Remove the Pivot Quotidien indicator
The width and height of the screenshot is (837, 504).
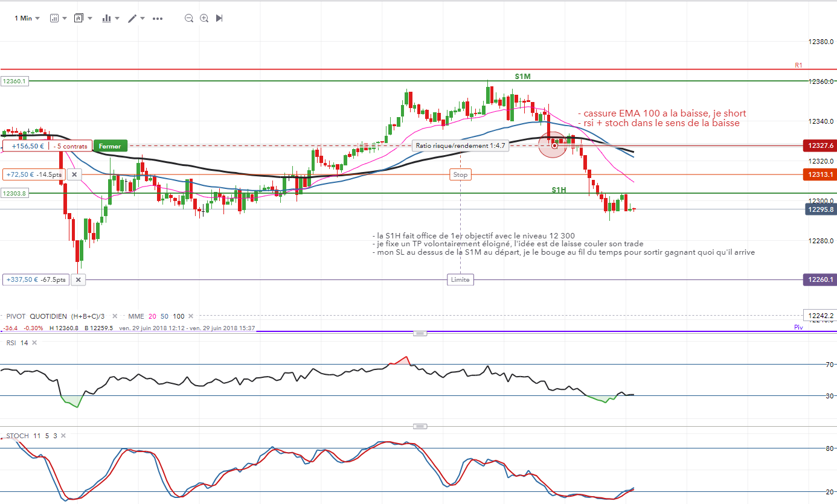click(116, 316)
